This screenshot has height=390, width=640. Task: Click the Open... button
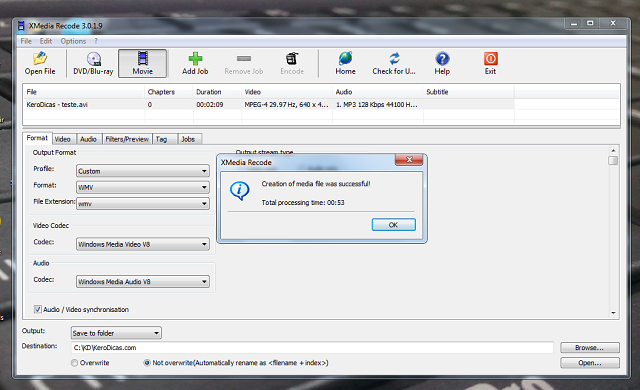[x=590, y=363]
